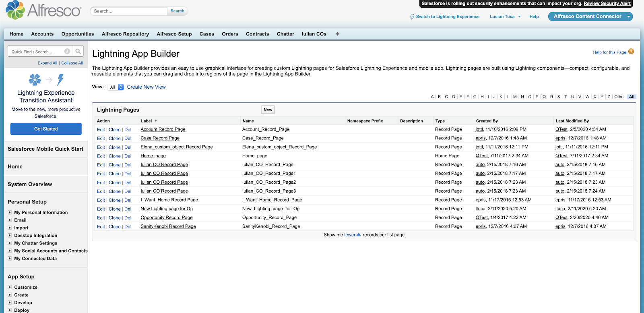This screenshot has height=313, width=644.
Task: Open the Accounts tab
Action: [42, 34]
